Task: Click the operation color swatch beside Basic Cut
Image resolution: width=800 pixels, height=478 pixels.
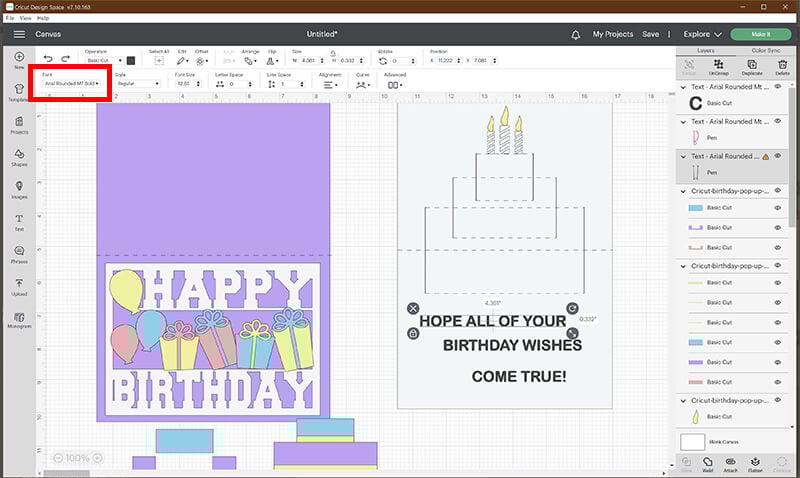Action: pos(131,60)
